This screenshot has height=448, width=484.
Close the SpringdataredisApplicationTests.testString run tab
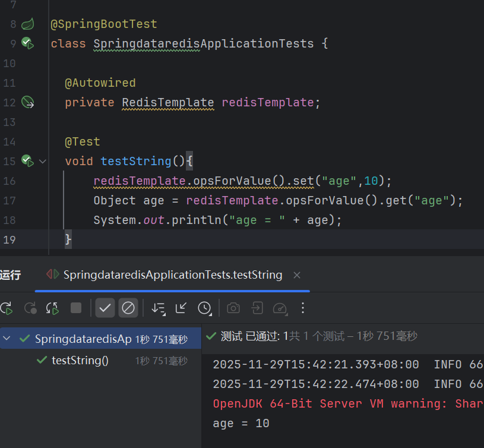pyautogui.click(x=297, y=275)
